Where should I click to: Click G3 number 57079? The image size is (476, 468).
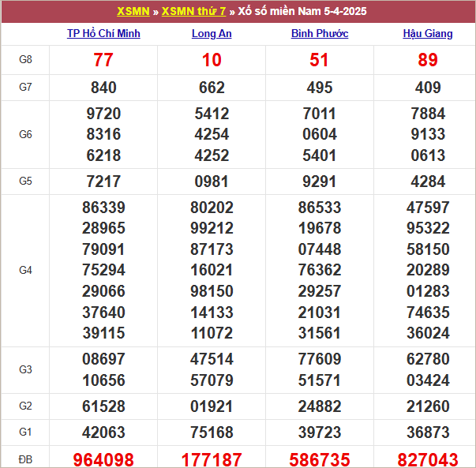pyautogui.click(x=212, y=381)
